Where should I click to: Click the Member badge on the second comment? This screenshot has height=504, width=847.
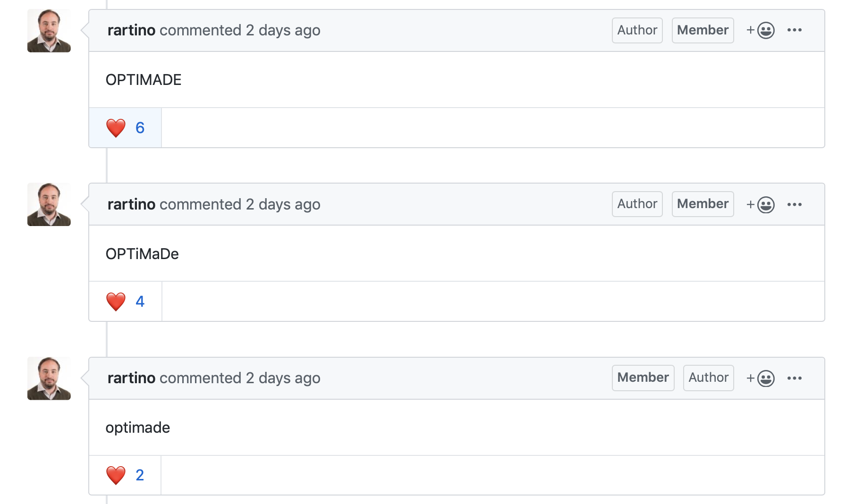click(702, 204)
